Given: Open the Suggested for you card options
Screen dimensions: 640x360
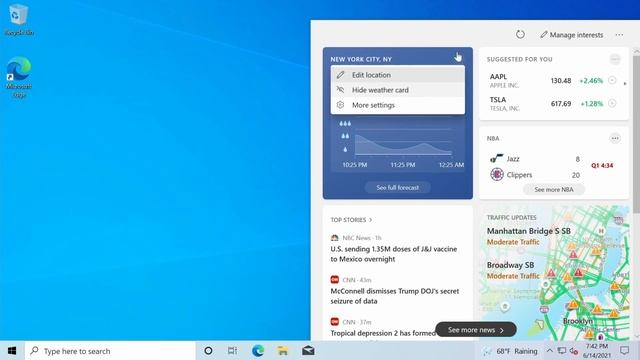Looking at the screenshot, I should [615, 59].
